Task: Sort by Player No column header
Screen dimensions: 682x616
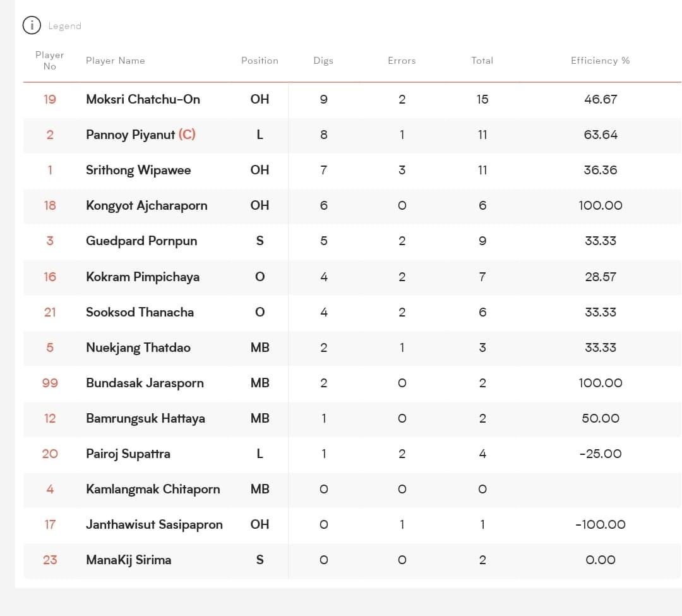Action: (50, 61)
